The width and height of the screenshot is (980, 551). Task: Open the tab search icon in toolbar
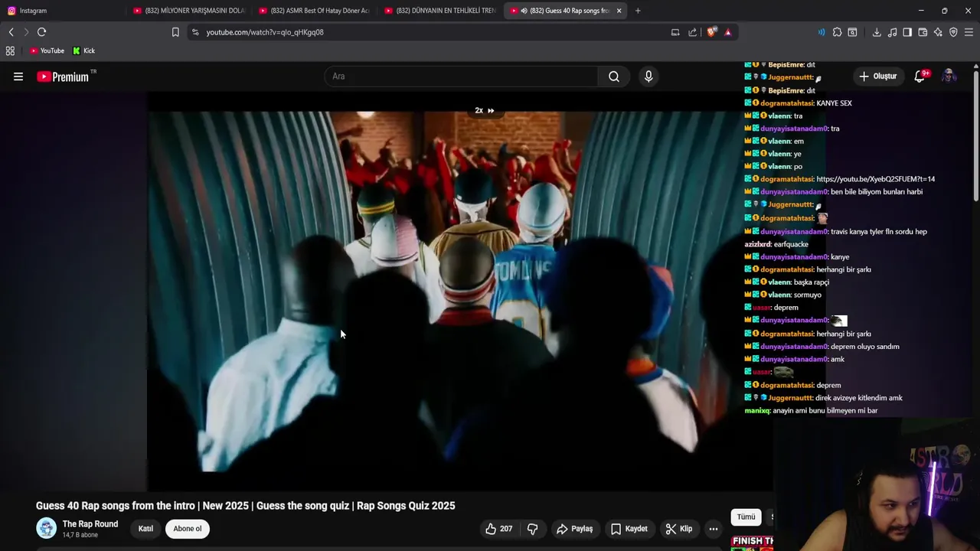852,32
